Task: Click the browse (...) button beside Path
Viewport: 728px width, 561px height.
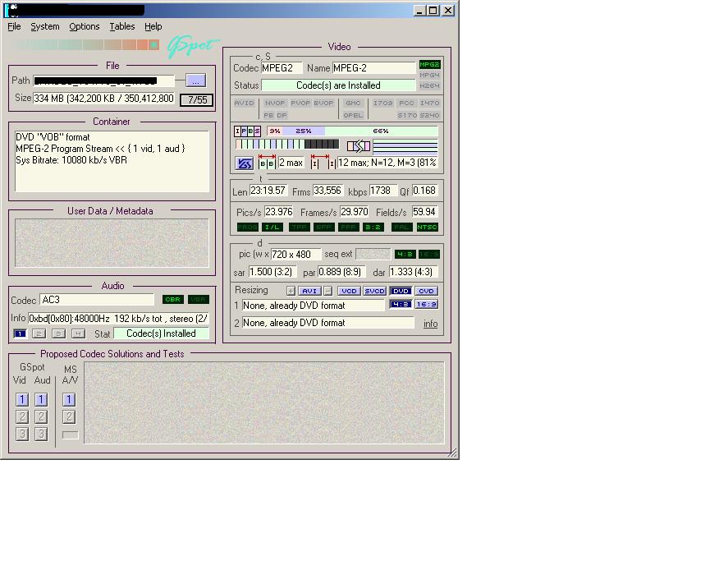Action: [195, 80]
